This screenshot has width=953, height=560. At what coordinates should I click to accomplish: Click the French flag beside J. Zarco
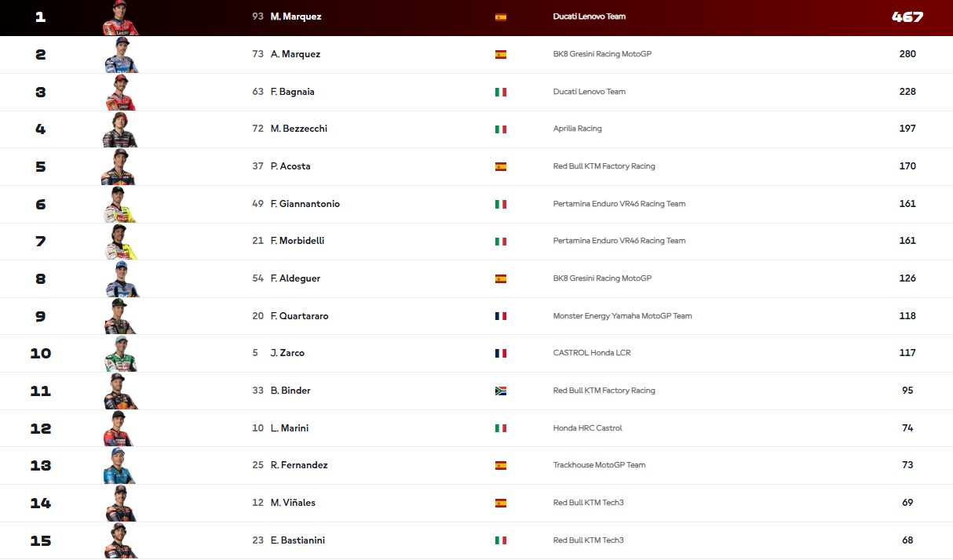pos(501,353)
